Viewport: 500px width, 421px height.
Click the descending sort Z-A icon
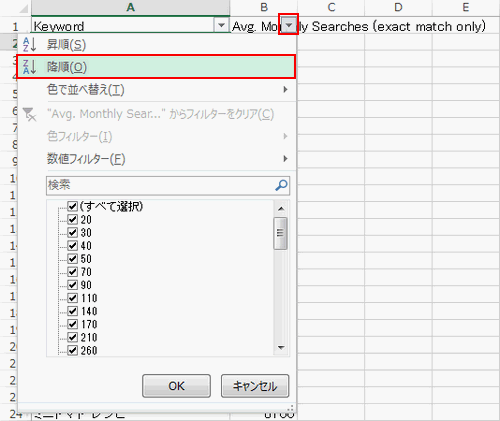(x=29, y=67)
